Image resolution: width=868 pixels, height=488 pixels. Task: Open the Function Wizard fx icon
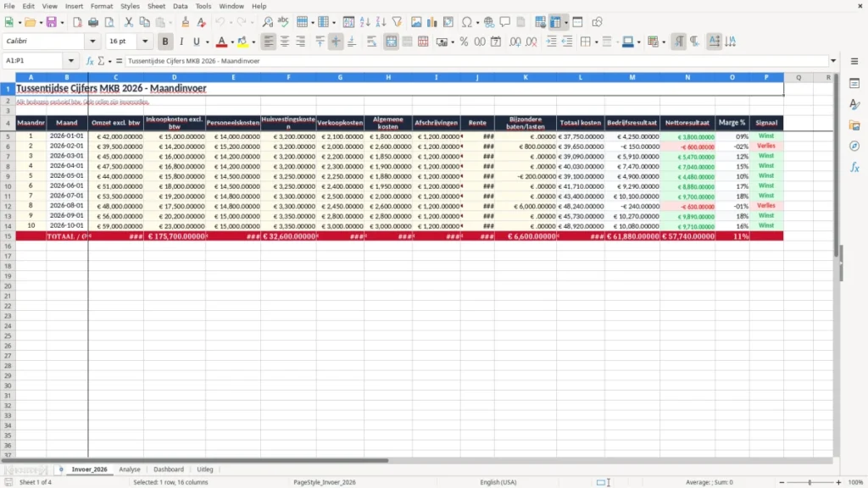(x=90, y=61)
